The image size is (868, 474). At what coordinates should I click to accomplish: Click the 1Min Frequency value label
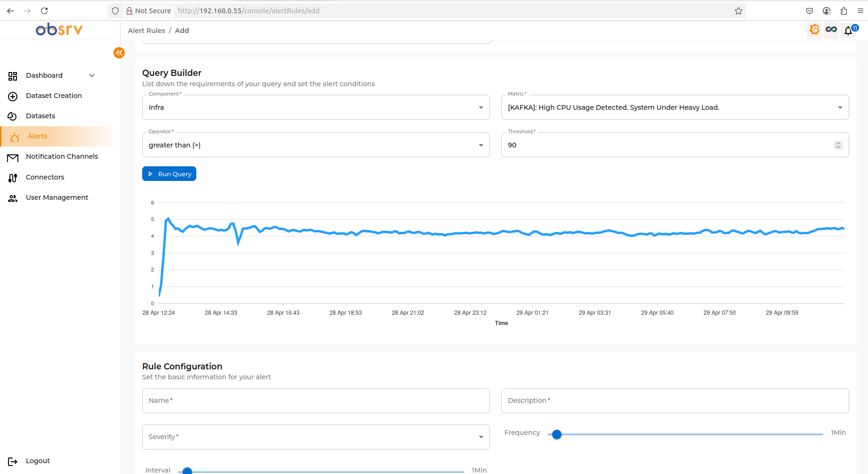(838, 433)
